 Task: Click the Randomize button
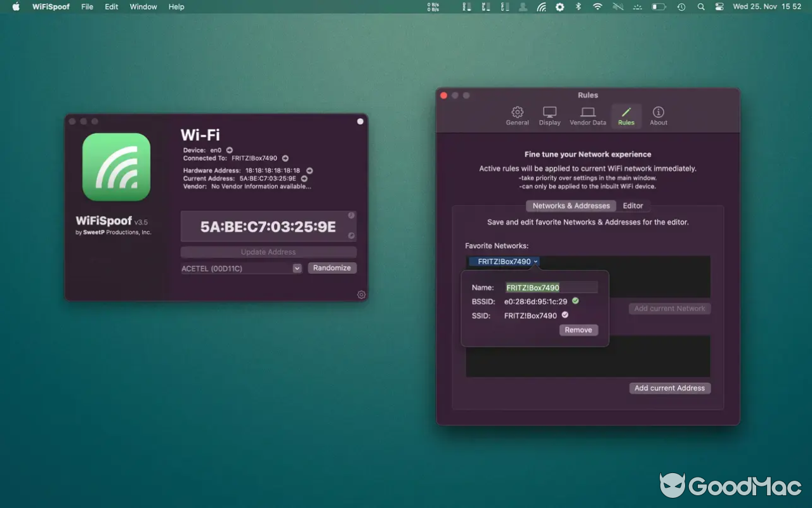click(332, 267)
